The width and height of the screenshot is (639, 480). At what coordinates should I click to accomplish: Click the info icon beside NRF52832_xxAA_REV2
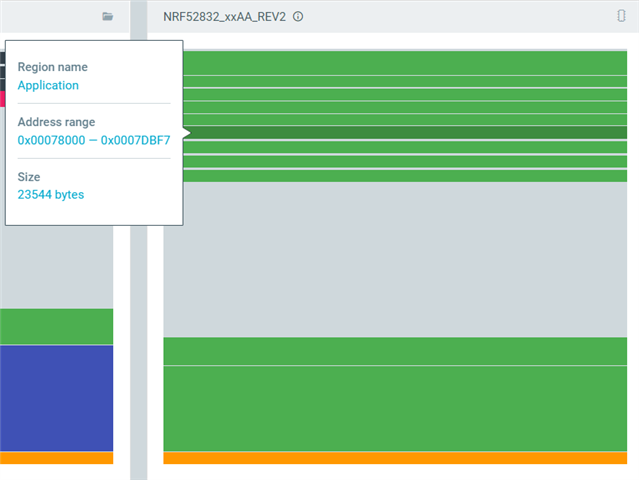tap(298, 16)
